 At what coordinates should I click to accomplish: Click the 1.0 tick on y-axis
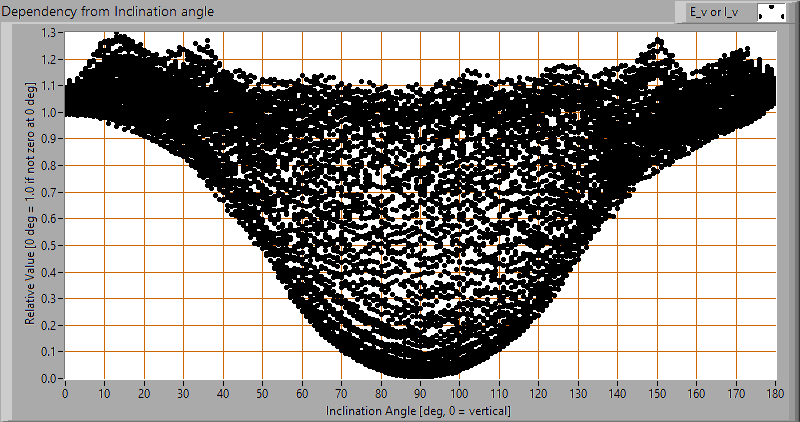click(49, 113)
